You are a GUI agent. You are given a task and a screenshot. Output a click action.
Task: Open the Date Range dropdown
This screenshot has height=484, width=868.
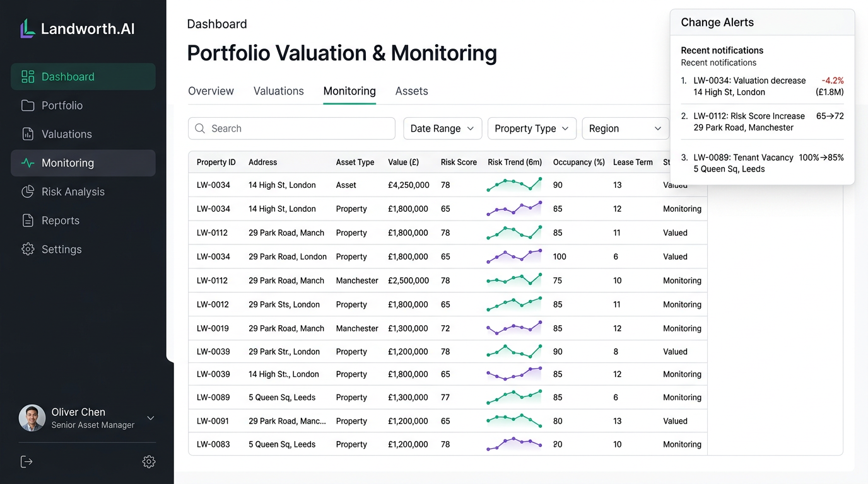[x=442, y=128]
